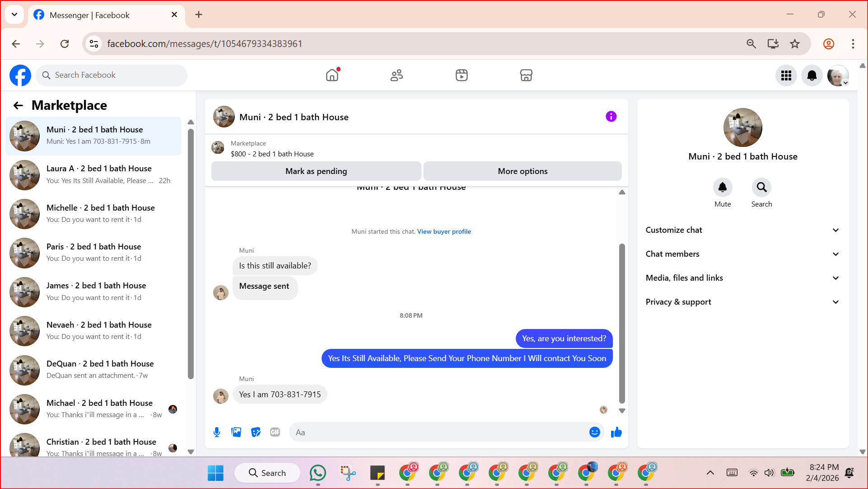Send a thumbs-up like
The width and height of the screenshot is (868, 489).
[x=616, y=432]
